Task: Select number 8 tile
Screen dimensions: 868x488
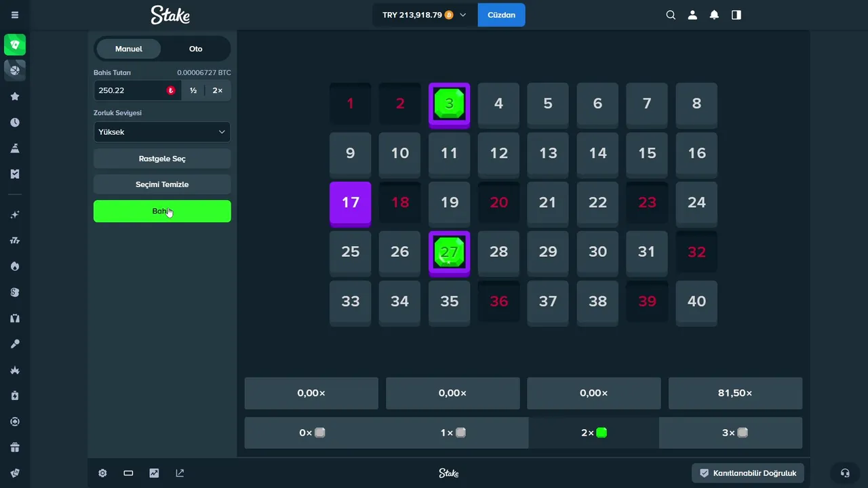Action: pos(696,104)
